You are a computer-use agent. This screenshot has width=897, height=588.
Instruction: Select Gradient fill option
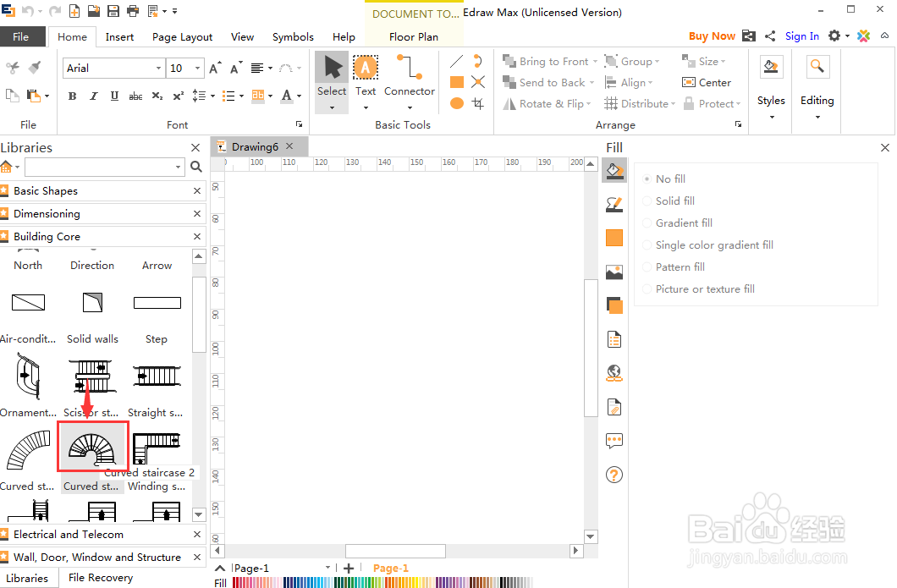(x=677, y=223)
